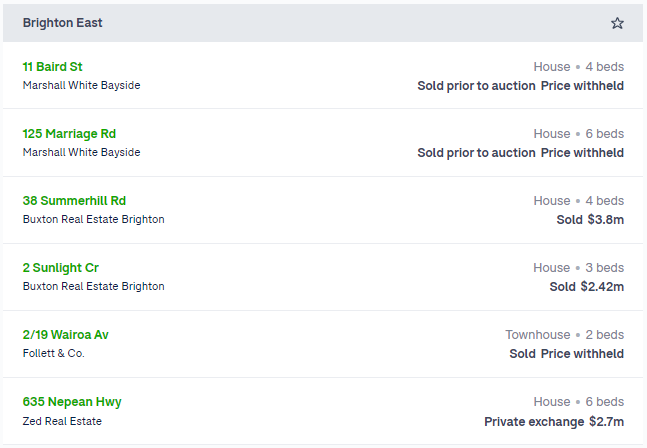The height and width of the screenshot is (448, 647).
Task: Click the Brighton East suburb heading
Action: pos(62,23)
